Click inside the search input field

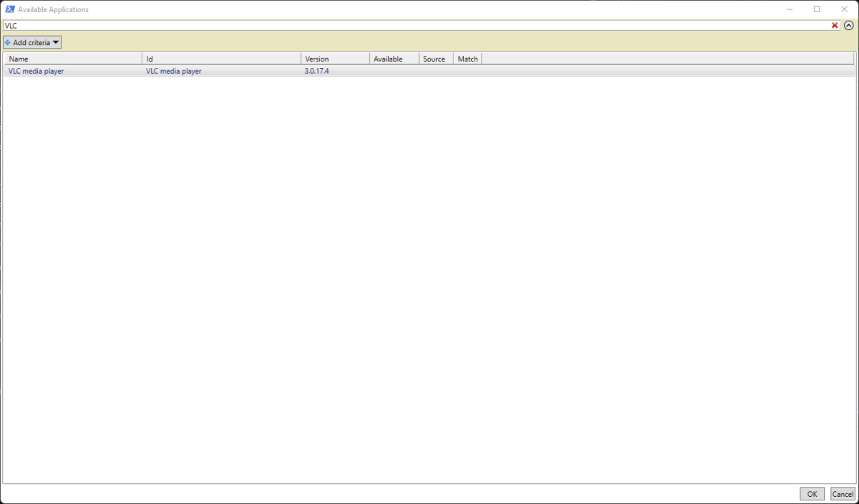click(286, 25)
